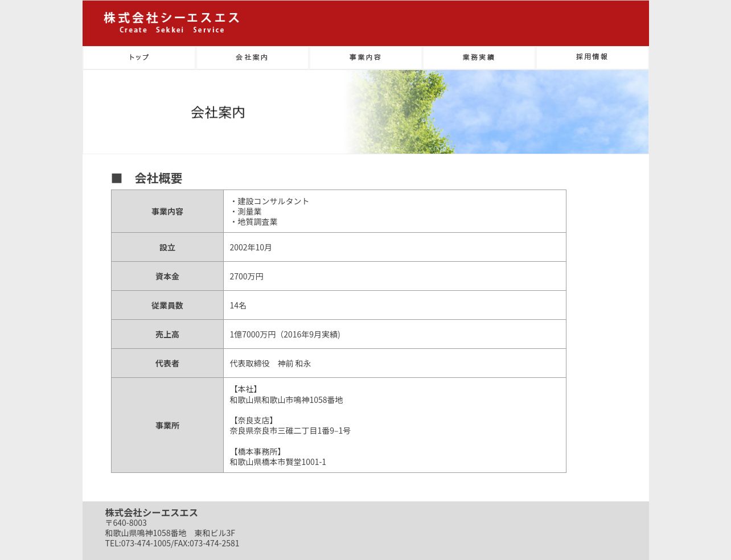The width and height of the screenshot is (731, 560).
Task: Select the 業務実績 menu item
Action: [479, 57]
